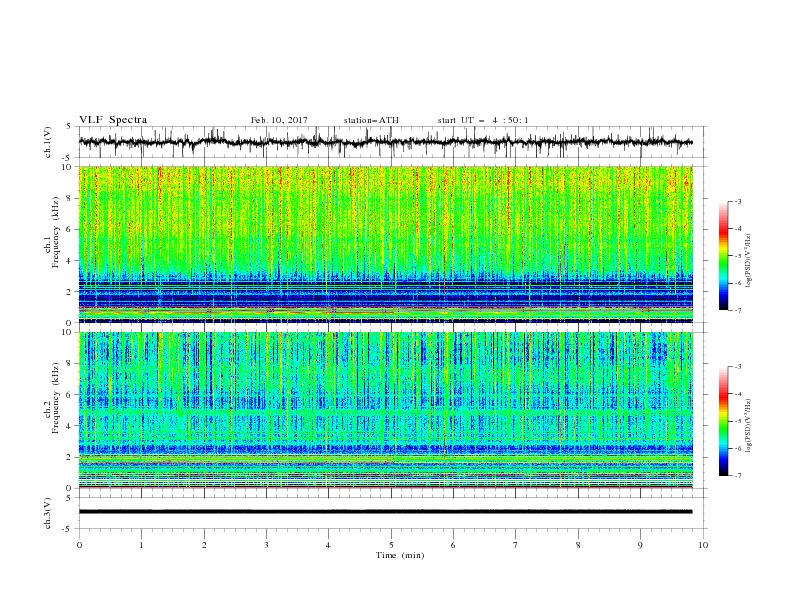The height and width of the screenshot is (612, 792).
Task: Click the "6" kHz tick of ch.2 panel
Action: click(x=70, y=395)
